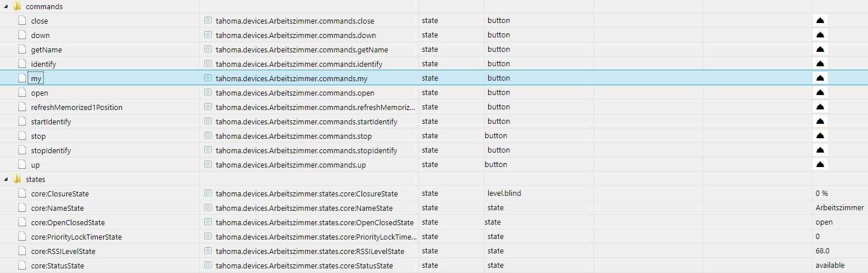Trigger the push button icon for down
The width and height of the screenshot is (868, 273).
tap(820, 35)
